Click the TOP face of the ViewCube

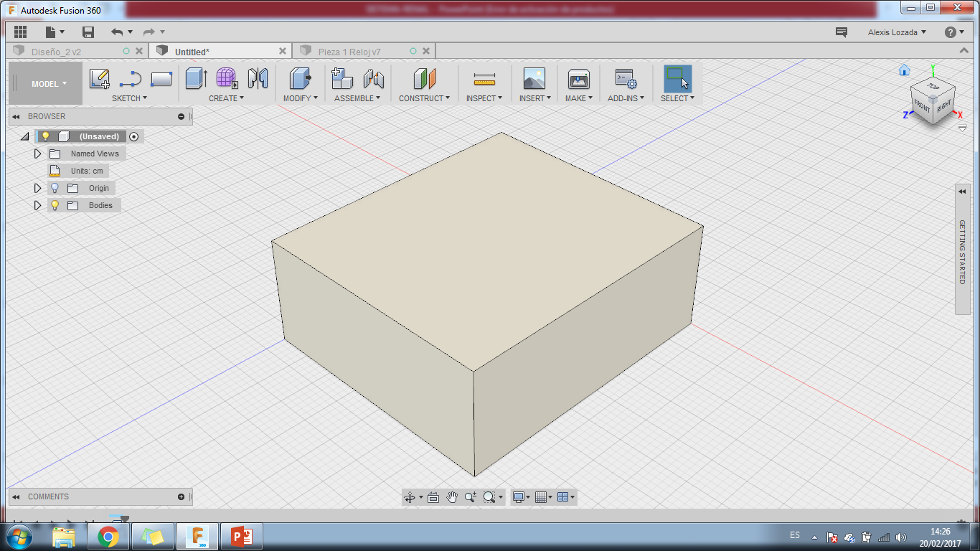coord(933,86)
